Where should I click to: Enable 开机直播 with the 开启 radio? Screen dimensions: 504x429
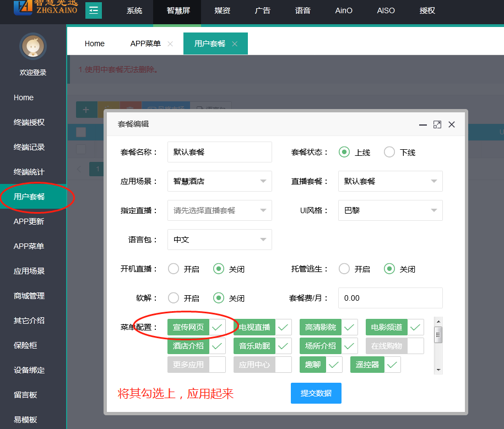(x=174, y=269)
